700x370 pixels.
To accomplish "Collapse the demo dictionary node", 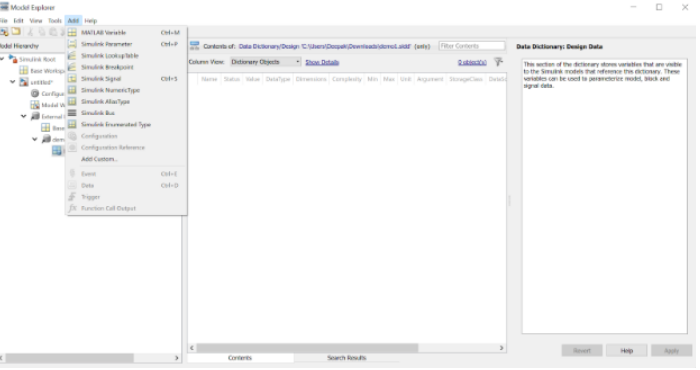I will pyautogui.click(x=35, y=139).
